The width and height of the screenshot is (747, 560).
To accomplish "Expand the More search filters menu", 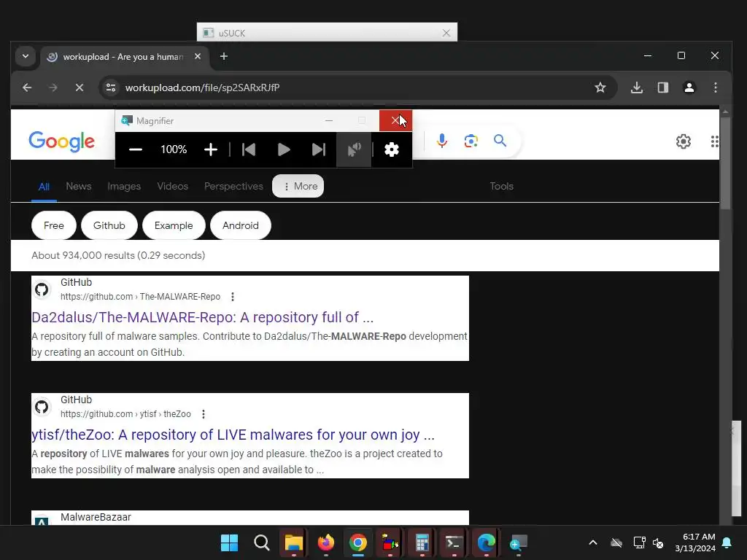I will [298, 186].
